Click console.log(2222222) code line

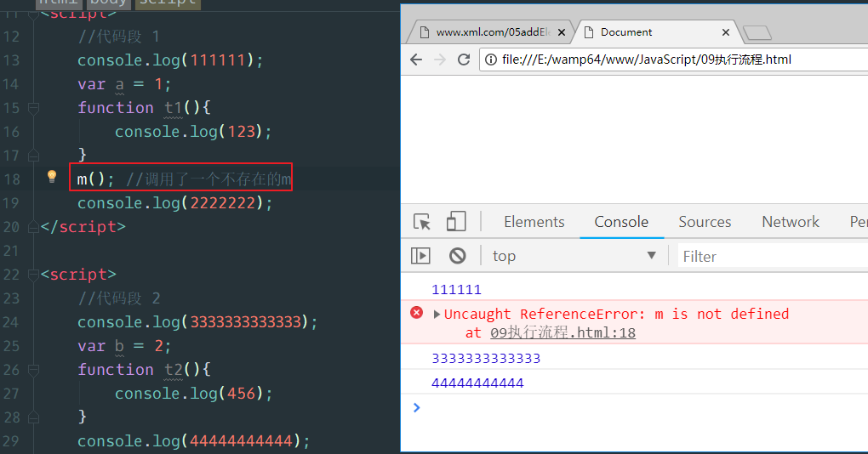coord(175,203)
